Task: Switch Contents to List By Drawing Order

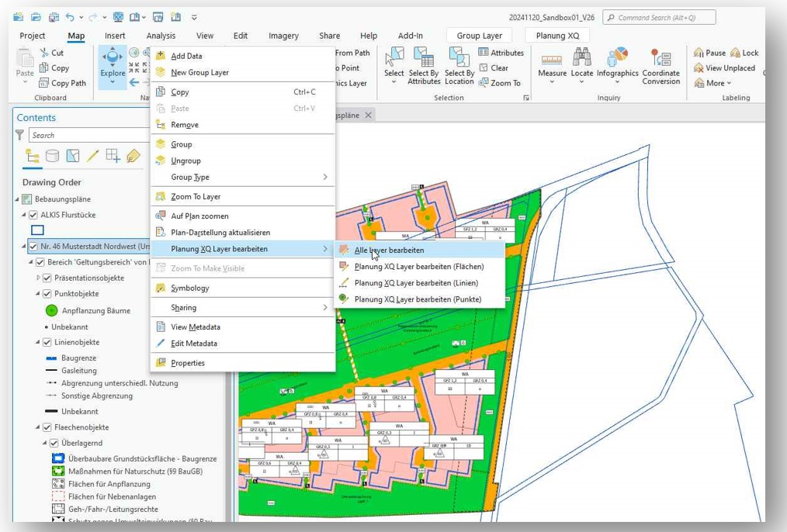Action: pyautogui.click(x=32, y=157)
